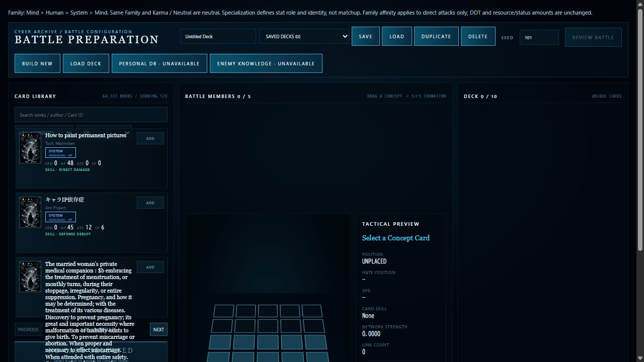
Task: Open the Enemy Knowledge - Unavailable tab
Action: [x=266, y=63]
